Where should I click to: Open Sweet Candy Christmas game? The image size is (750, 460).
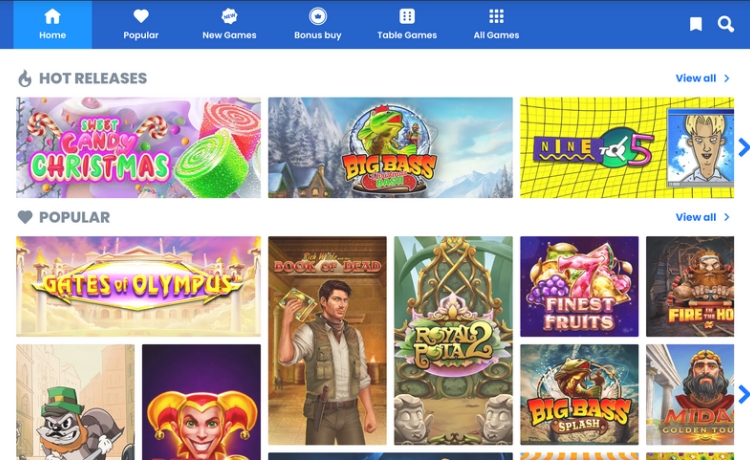click(x=139, y=148)
